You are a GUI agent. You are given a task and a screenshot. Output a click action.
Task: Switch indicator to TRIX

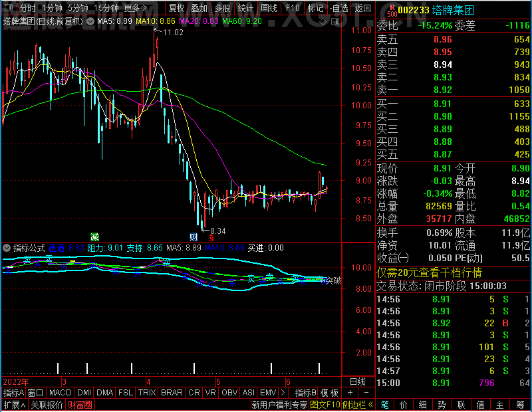coord(147,393)
